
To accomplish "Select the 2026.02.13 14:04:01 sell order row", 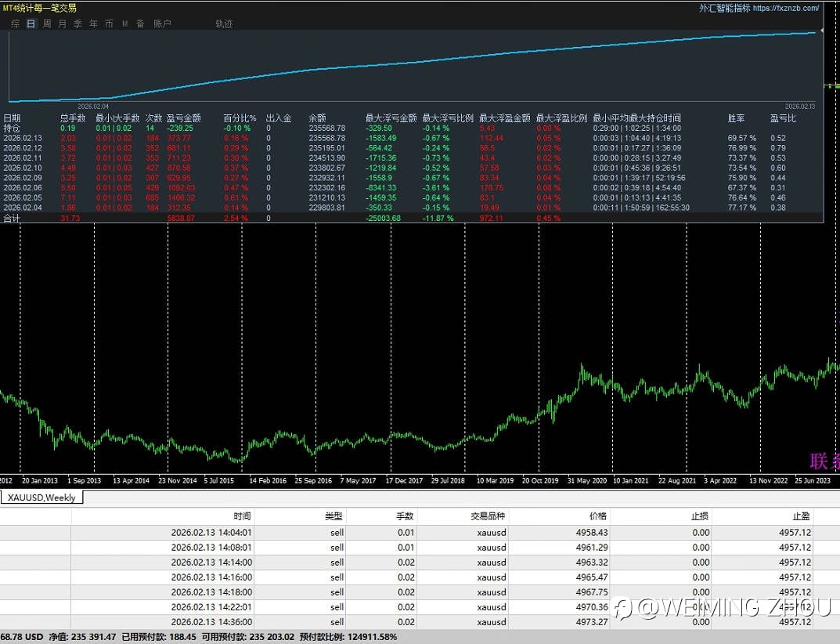I will pos(211,533).
